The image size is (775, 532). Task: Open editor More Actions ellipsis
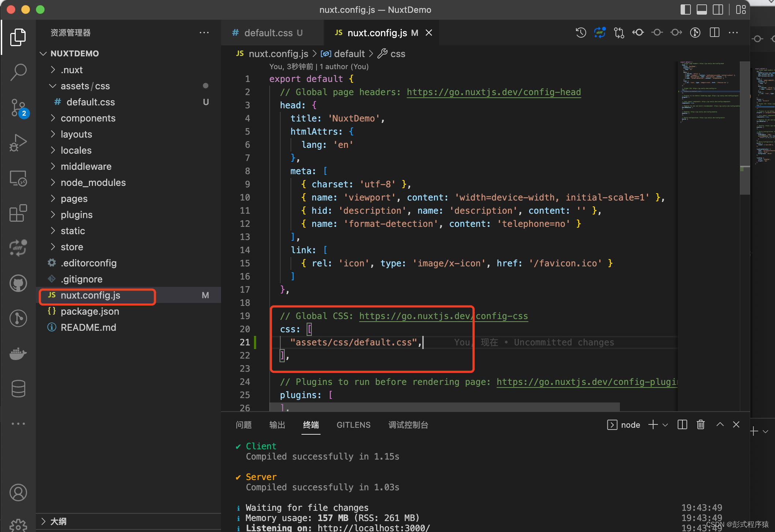733,33
